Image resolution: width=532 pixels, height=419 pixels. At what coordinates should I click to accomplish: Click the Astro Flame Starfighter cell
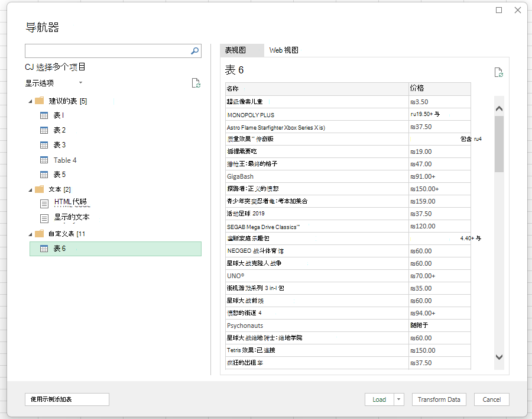[317, 127]
